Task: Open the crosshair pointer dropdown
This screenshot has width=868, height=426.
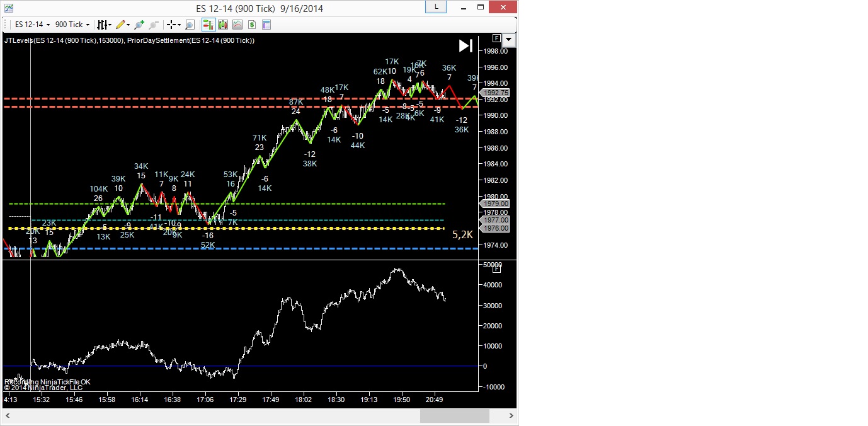Action: [x=174, y=25]
